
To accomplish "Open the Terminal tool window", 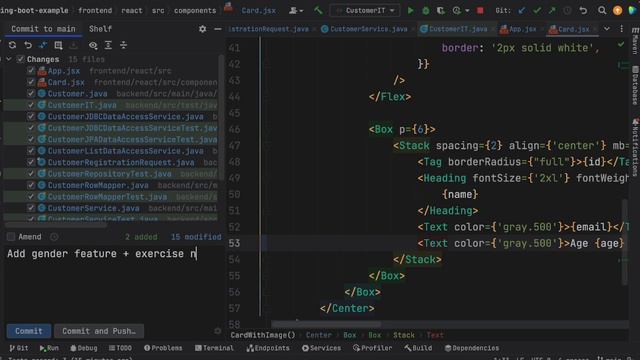I will [x=214, y=348].
